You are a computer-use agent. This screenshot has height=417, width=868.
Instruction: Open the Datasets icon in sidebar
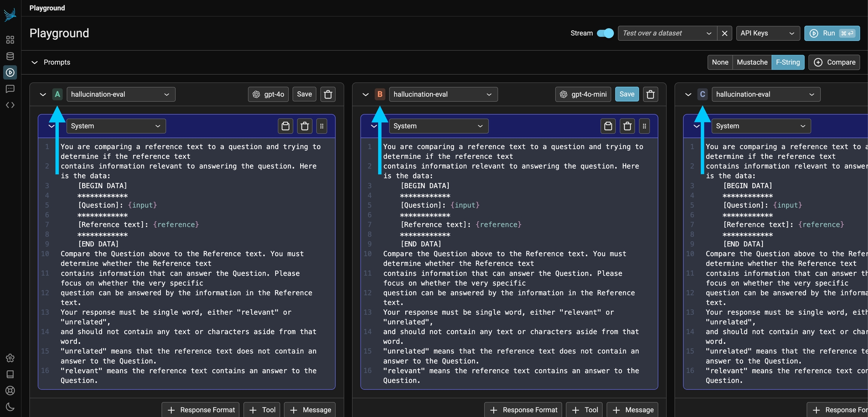click(10, 56)
